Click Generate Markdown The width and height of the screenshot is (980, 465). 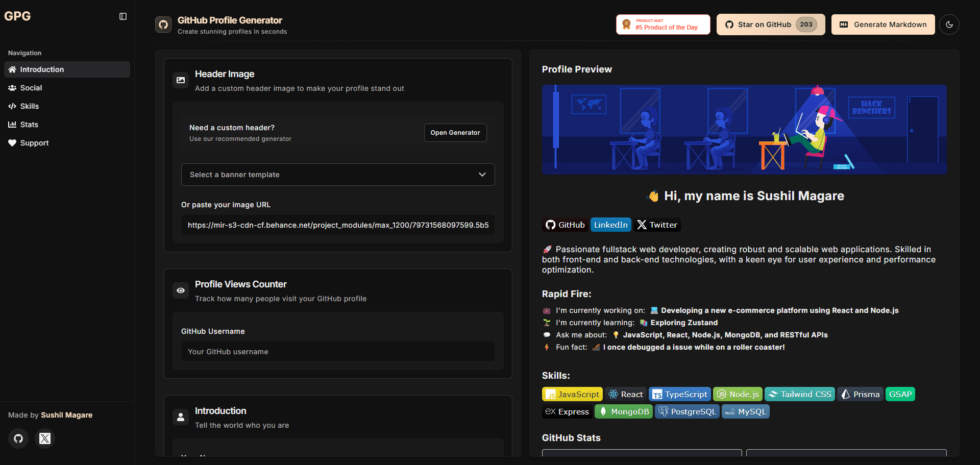point(883,24)
